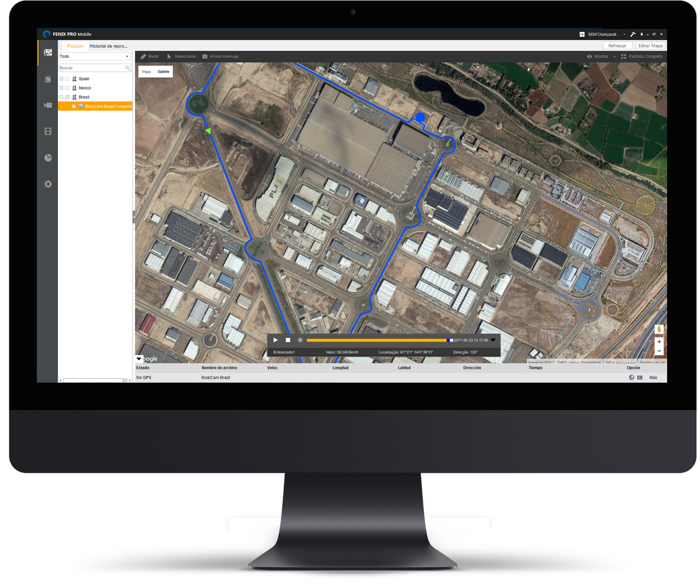Select the Mexico group label

click(85, 88)
